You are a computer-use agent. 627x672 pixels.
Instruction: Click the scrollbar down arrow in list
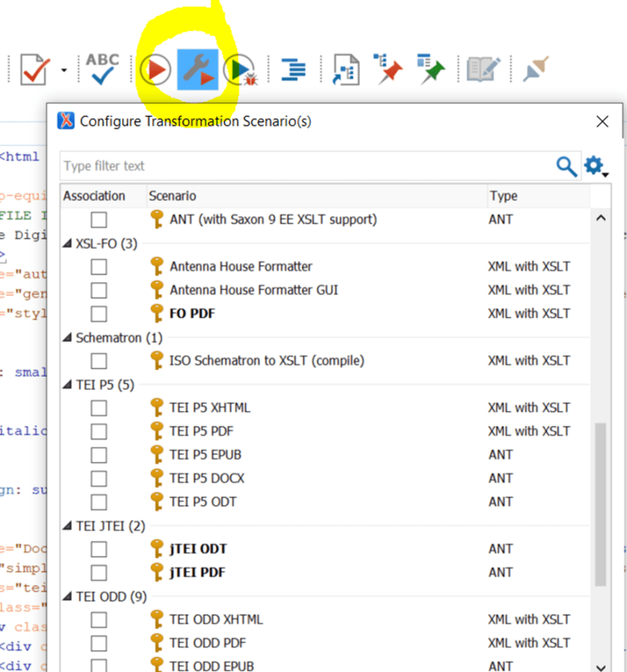coord(601,665)
